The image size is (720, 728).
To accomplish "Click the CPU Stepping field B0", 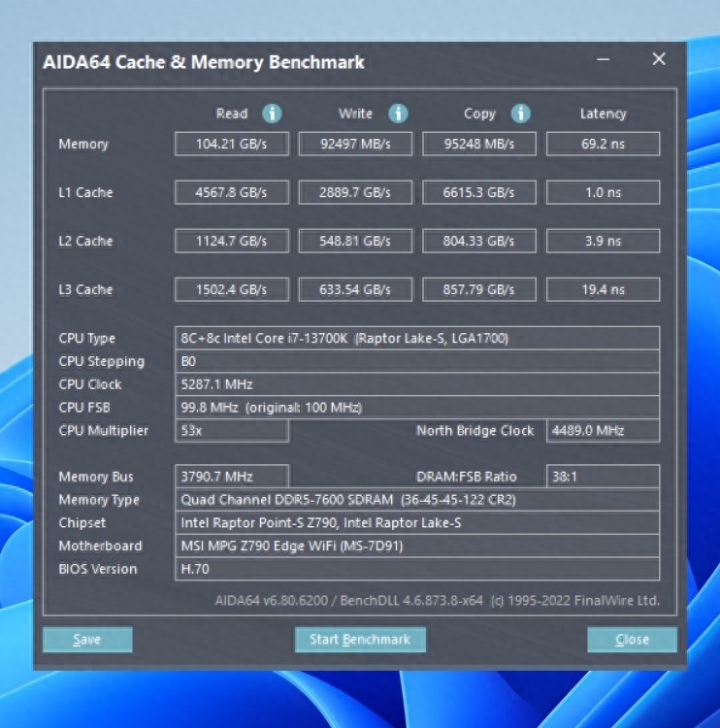I will pyautogui.click(x=417, y=361).
